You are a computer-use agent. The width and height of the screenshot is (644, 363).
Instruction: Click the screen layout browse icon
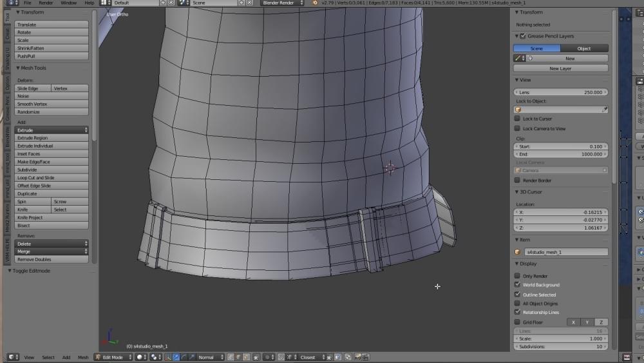(106, 3)
